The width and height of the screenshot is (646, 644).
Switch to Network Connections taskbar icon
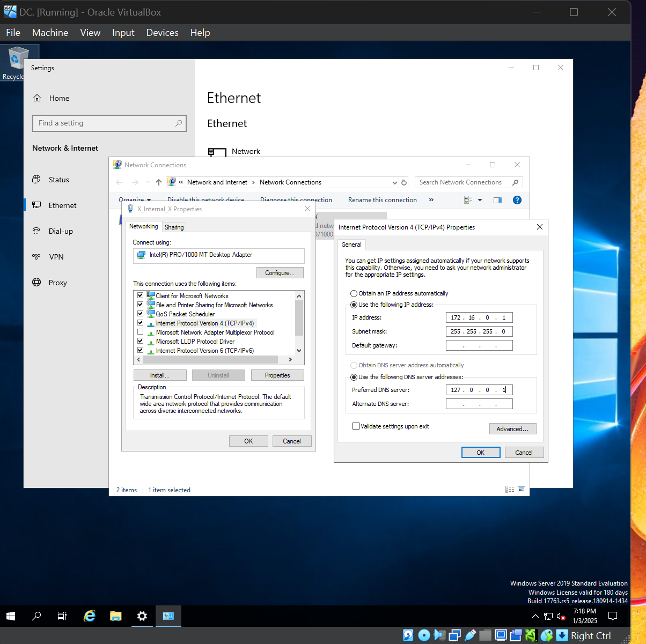click(x=168, y=616)
